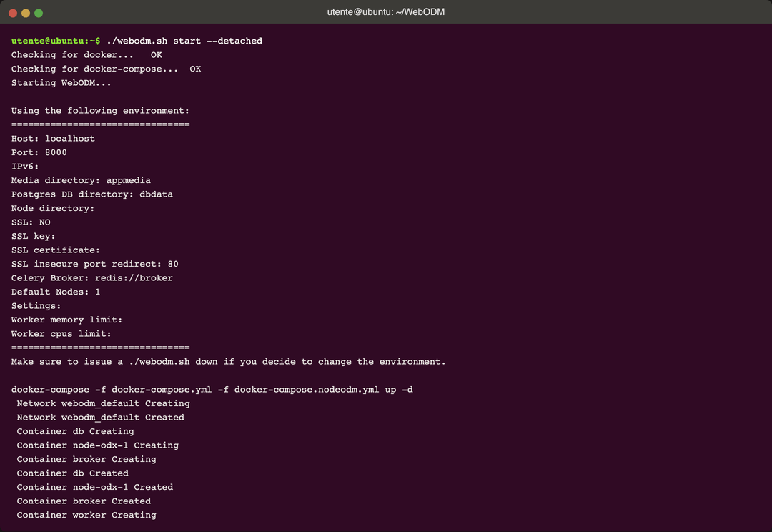Click the 'Host: localhost' line

pos(53,139)
